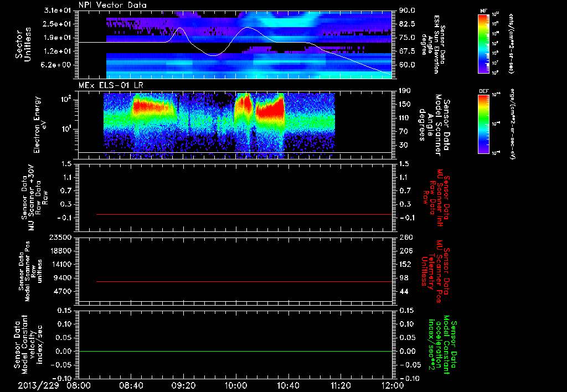Select the "Sector Unitless" axis label
The width and height of the screenshot is (567, 392).
tap(23, 44)
